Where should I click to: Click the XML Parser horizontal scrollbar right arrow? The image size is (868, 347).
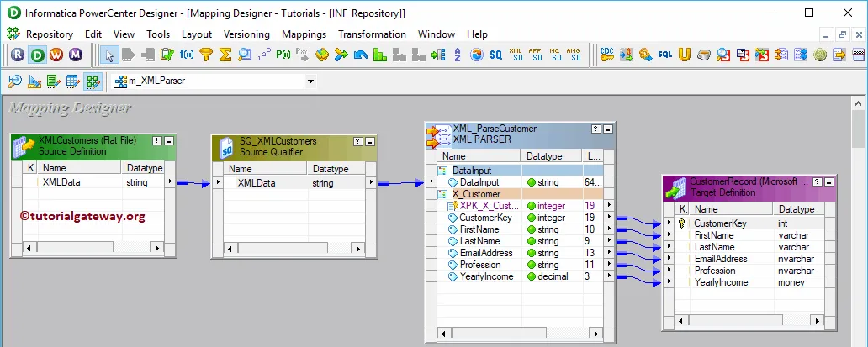pyautogui.click(x=595, y=334)
